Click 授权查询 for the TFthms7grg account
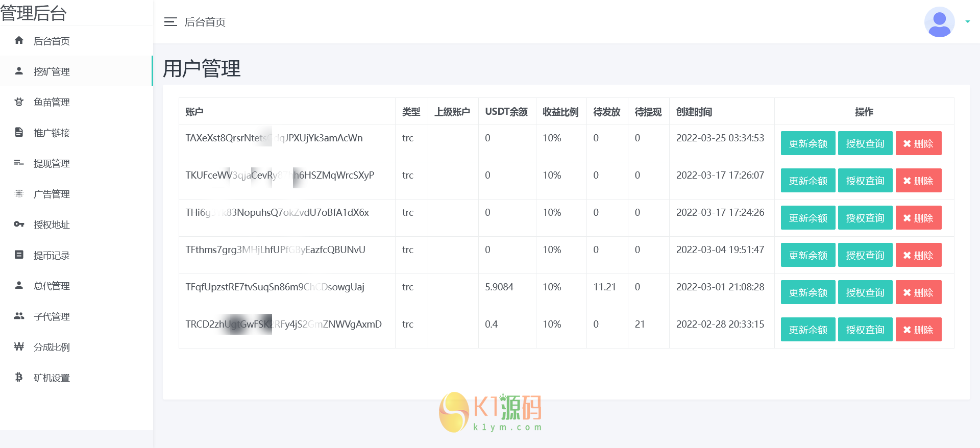Image resolution: width=980 pixels, height=448 pixels. coord(865,255)
